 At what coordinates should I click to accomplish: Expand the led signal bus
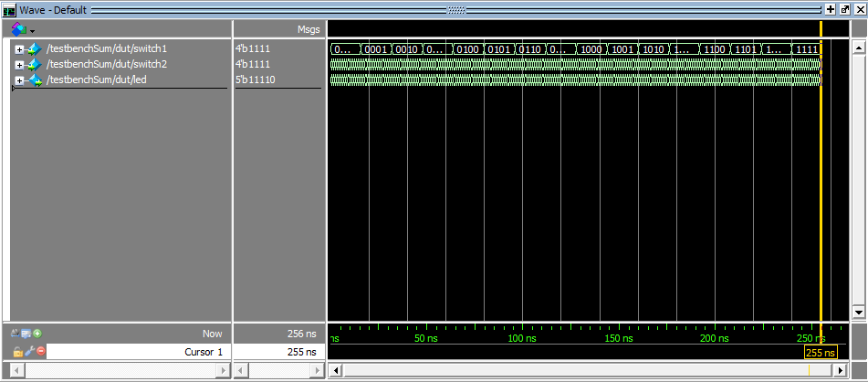[19, 80]
